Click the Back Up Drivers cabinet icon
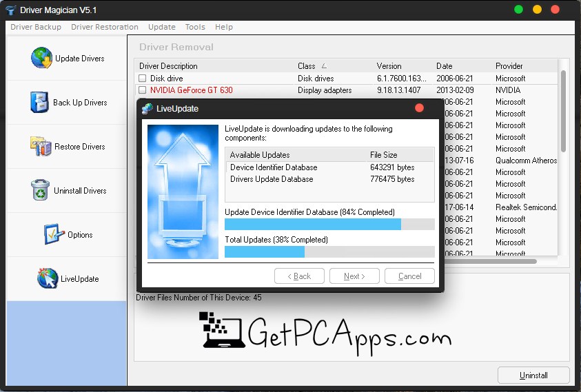Screen dimensions: 581x392 click(x=39, y=102)
